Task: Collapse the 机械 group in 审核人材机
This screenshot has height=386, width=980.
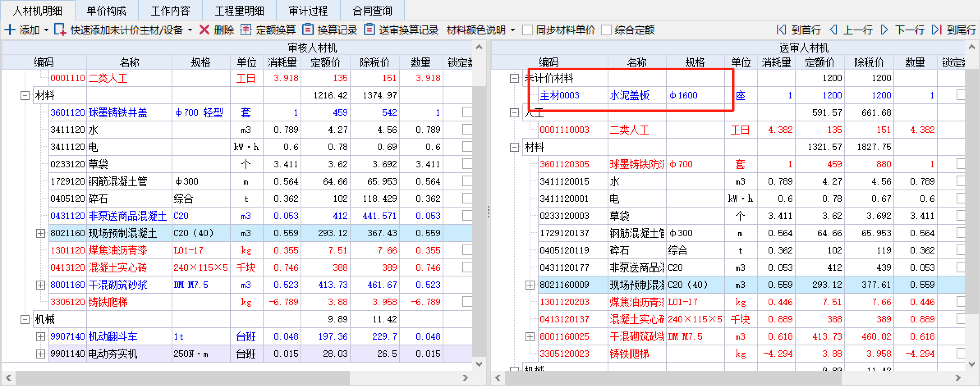Action: point(25,320)
